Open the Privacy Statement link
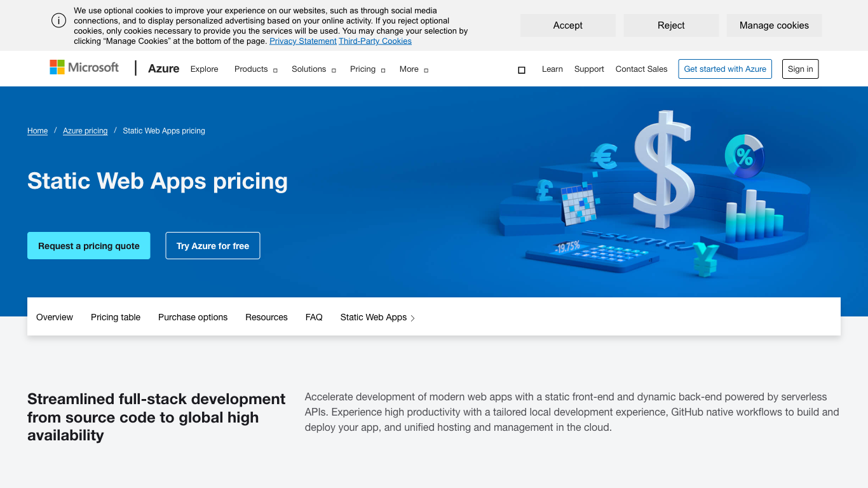The image size is (868, 488). point(303,41)
